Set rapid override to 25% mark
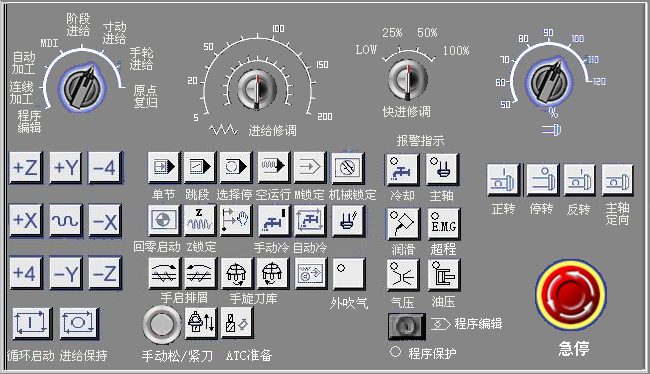 (x=392, y=33)
